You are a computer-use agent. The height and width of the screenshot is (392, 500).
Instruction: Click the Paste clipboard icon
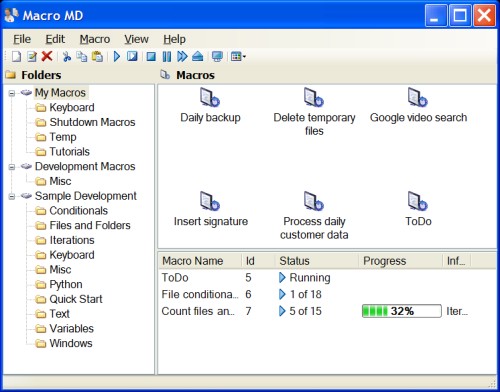click(97, 56)
